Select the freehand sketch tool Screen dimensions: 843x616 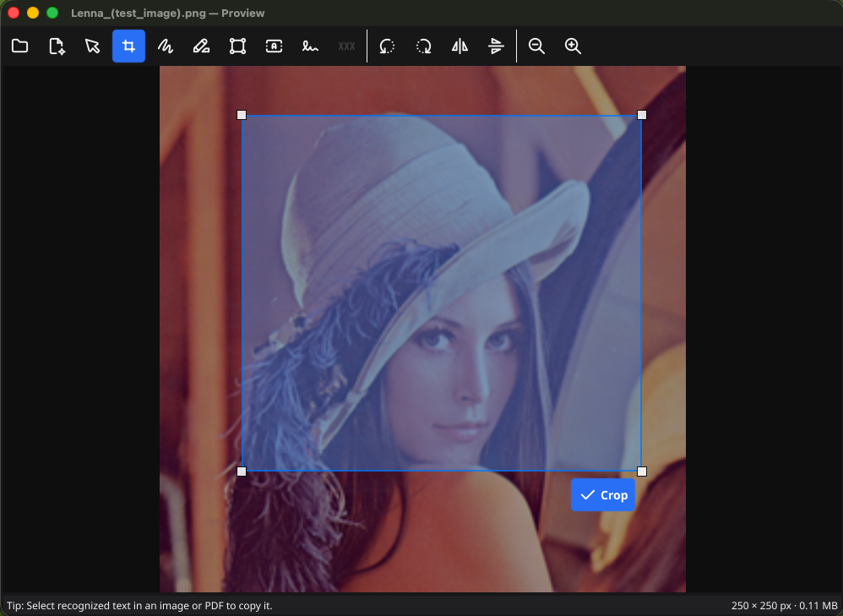point(165,46)
